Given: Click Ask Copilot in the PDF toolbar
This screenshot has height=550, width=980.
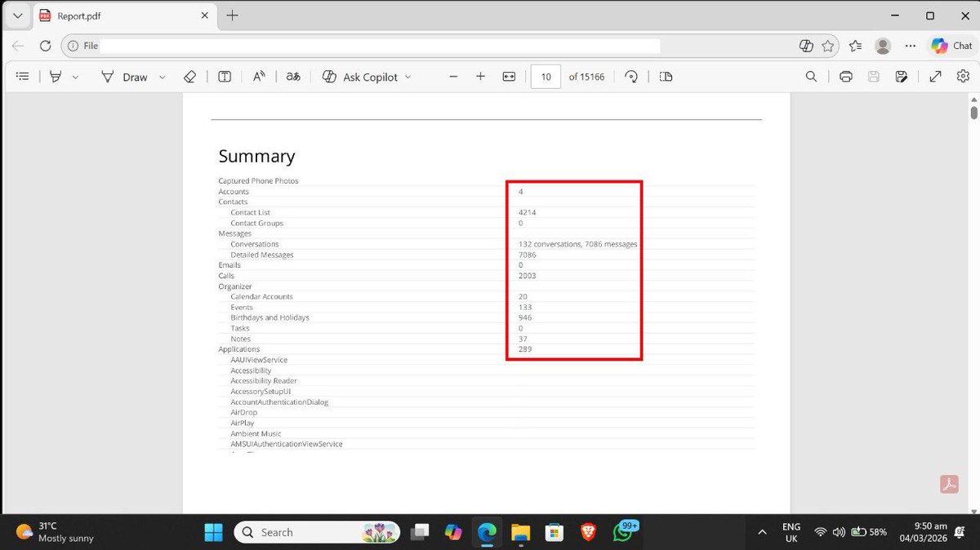Looking at the screenshot, I should pos(360,77).
